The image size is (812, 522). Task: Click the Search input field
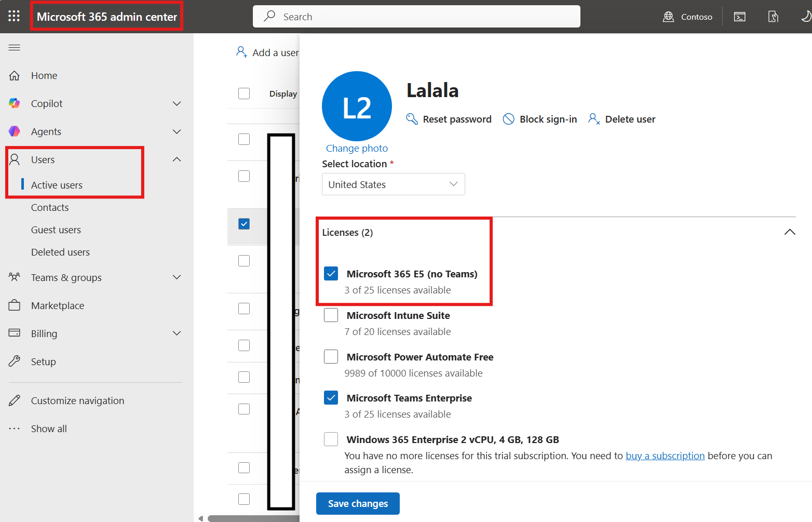[x=416, y=17]
